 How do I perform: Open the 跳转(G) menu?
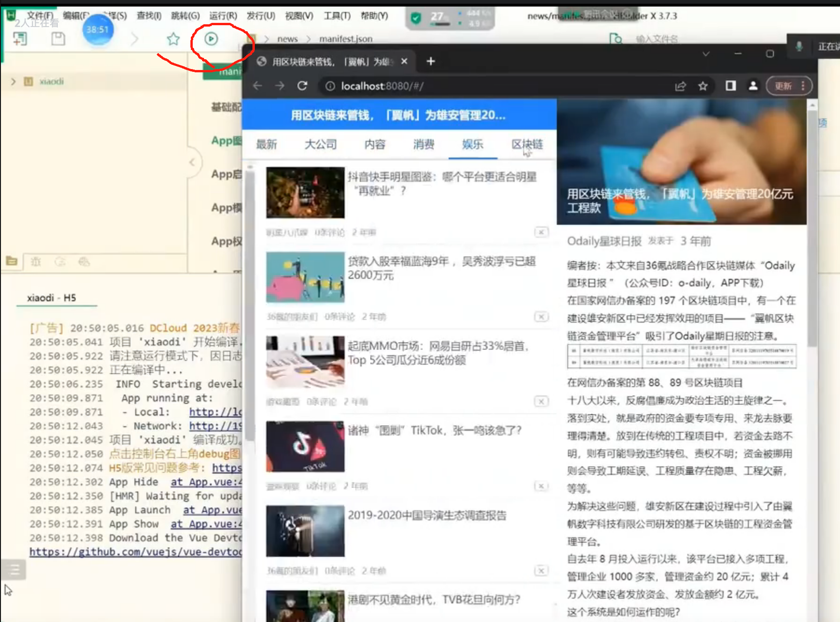(185, 16)
